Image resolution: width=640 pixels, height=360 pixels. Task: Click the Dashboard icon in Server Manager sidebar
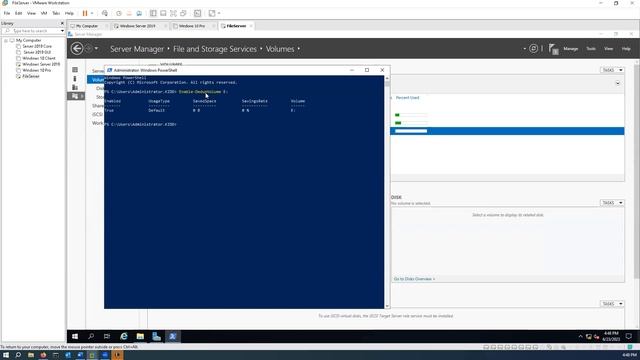75,70
